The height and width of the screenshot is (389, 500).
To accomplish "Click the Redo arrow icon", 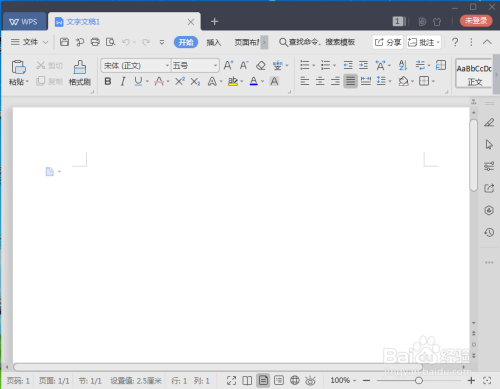I will (x=146, y=42).
